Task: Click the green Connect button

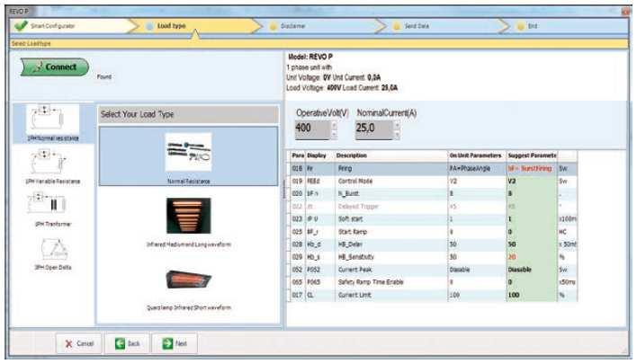Action: pyautogui.click(x=55, y=67)
